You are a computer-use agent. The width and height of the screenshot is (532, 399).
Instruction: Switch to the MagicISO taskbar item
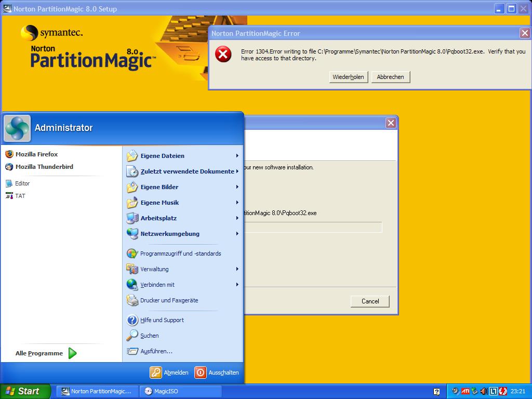pyautogui.click(x=181, y=391)
